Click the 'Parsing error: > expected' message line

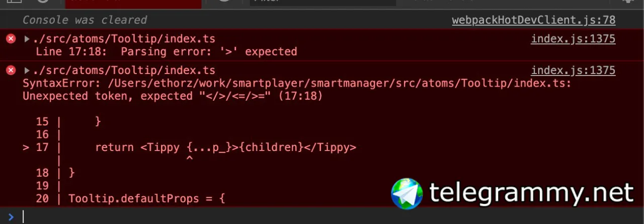point(167,52)
